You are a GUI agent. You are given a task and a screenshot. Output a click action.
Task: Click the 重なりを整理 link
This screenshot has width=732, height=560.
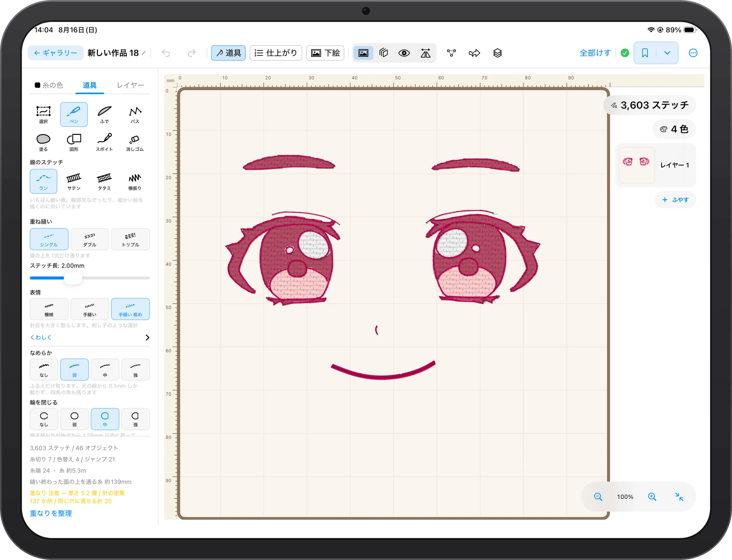pos(51,513)
